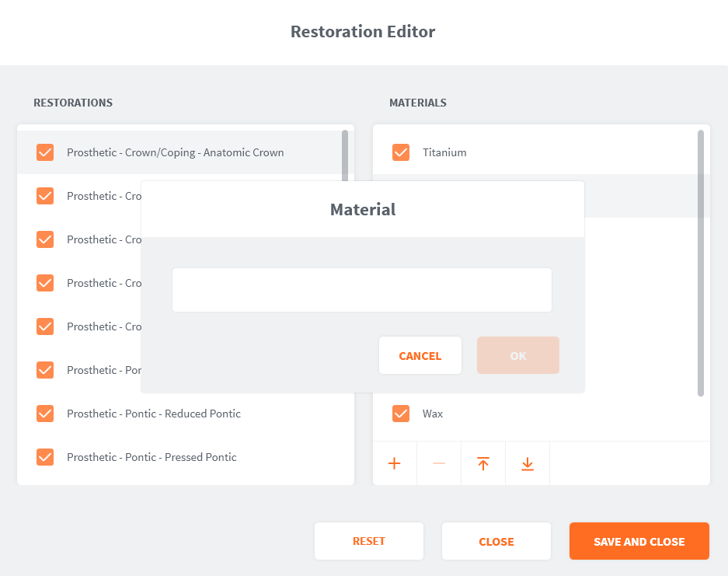Toggle Anatomic Crown restoration checkbox

click(45, 152)
